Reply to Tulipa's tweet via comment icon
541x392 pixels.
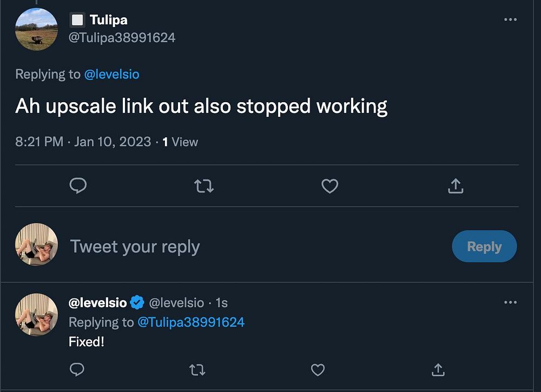tap(78, 186)
